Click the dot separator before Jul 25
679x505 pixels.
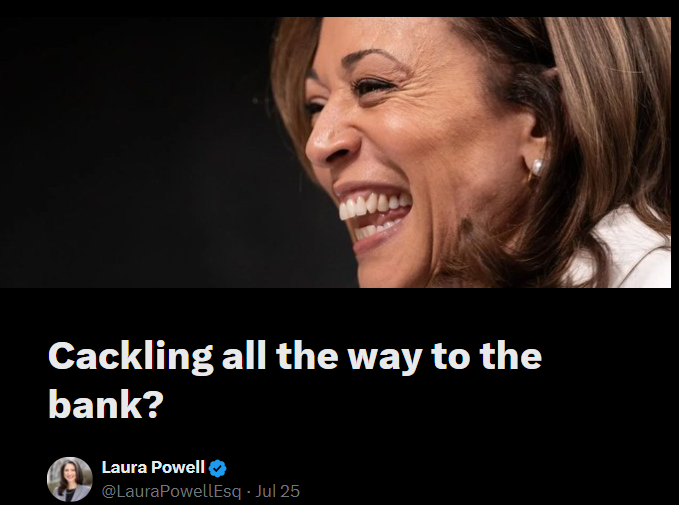(x=248, y=492)
